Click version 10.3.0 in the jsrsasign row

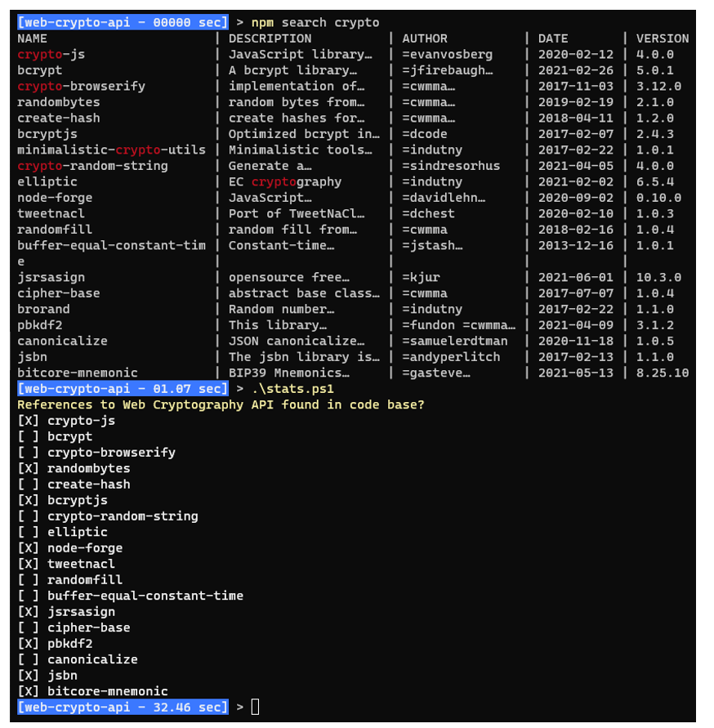(658, 277)
